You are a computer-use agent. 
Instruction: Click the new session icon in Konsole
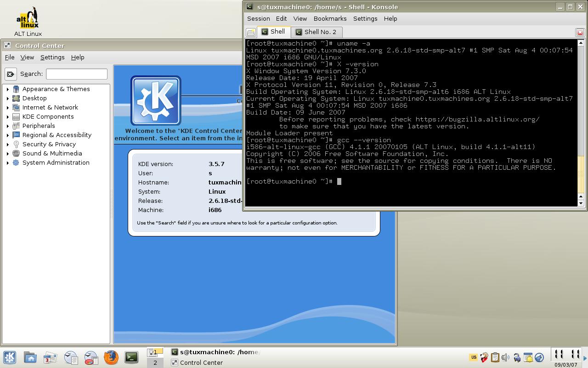tap(251, 32)
